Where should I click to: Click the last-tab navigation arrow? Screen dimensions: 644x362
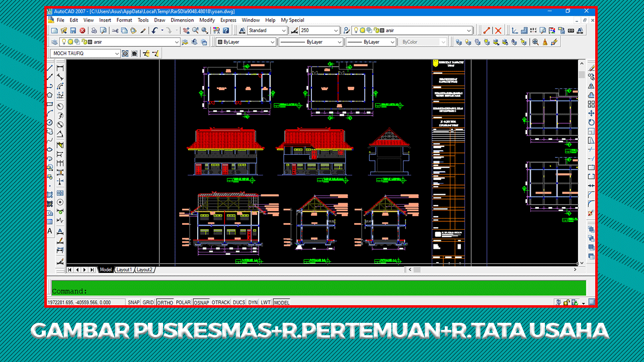coord(92,270)
